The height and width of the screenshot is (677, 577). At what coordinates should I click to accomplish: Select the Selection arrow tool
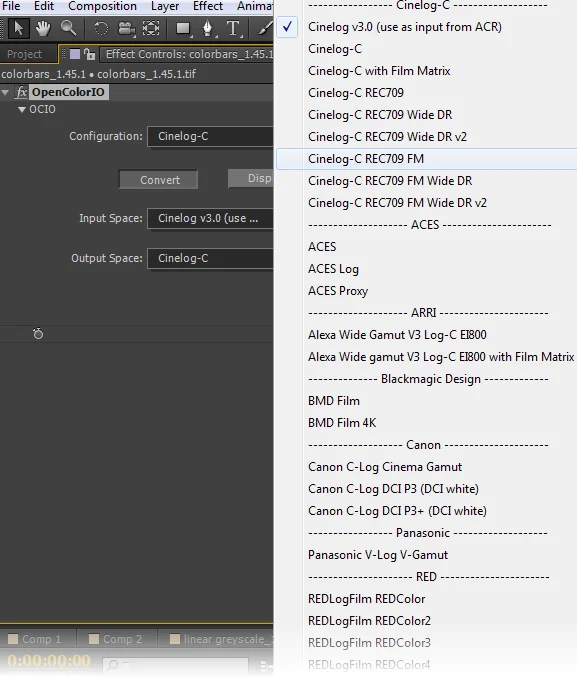point(18,28)
